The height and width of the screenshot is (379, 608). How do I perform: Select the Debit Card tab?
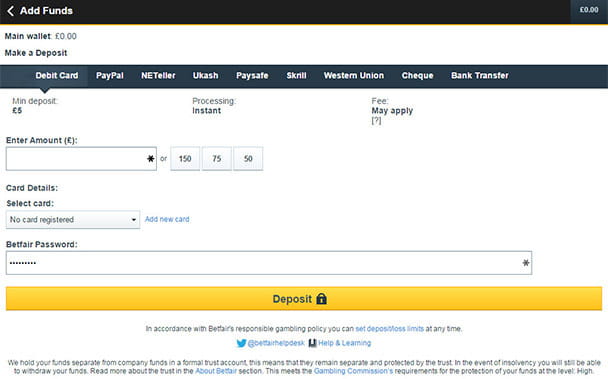pos(57,76)
